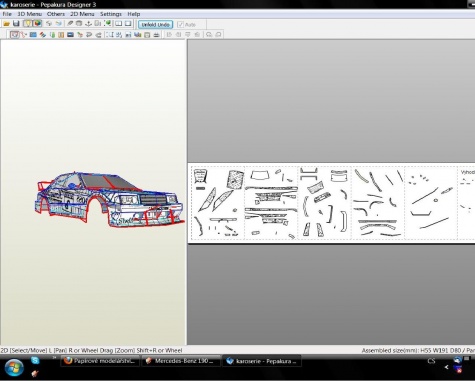This screenshot has width=475, height=381.
Task: Toggle the colored cube texture icon
Action: point(37,24)
